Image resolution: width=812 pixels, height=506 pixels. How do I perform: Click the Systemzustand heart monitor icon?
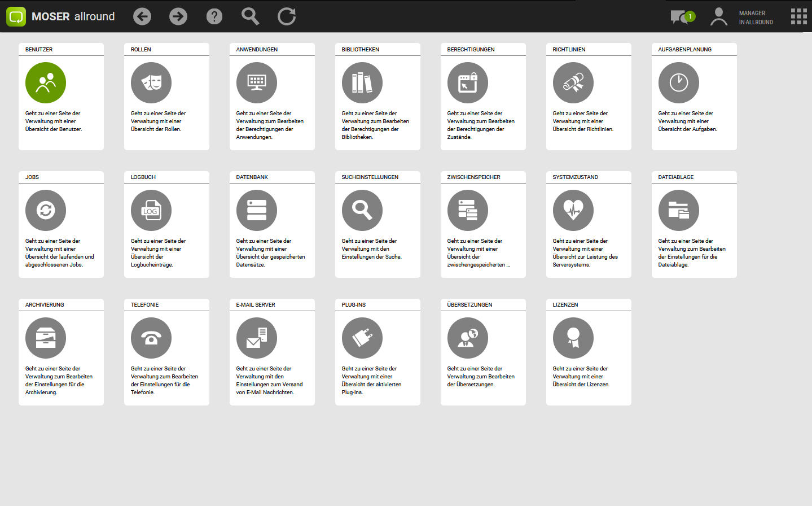click(573, 210)
